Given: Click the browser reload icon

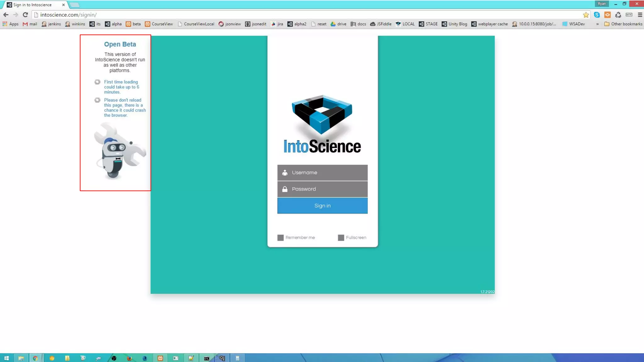Looking at the screenshot, I should [x=25, y=15].
